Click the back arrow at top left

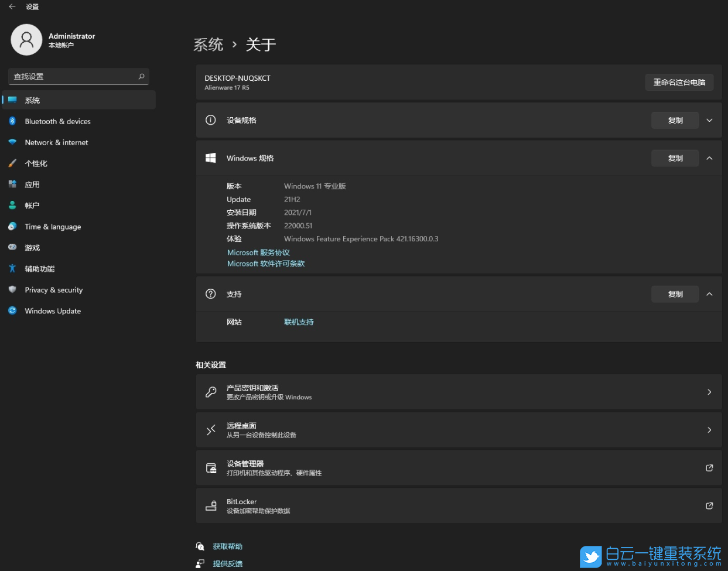(13, 6)
